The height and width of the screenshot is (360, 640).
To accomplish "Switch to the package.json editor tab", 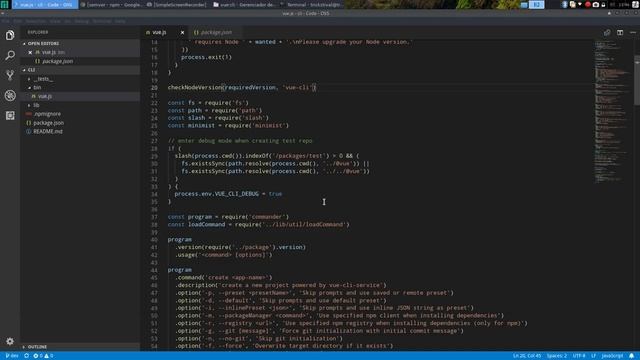I will pyautogui.click(x=216, y=32).
